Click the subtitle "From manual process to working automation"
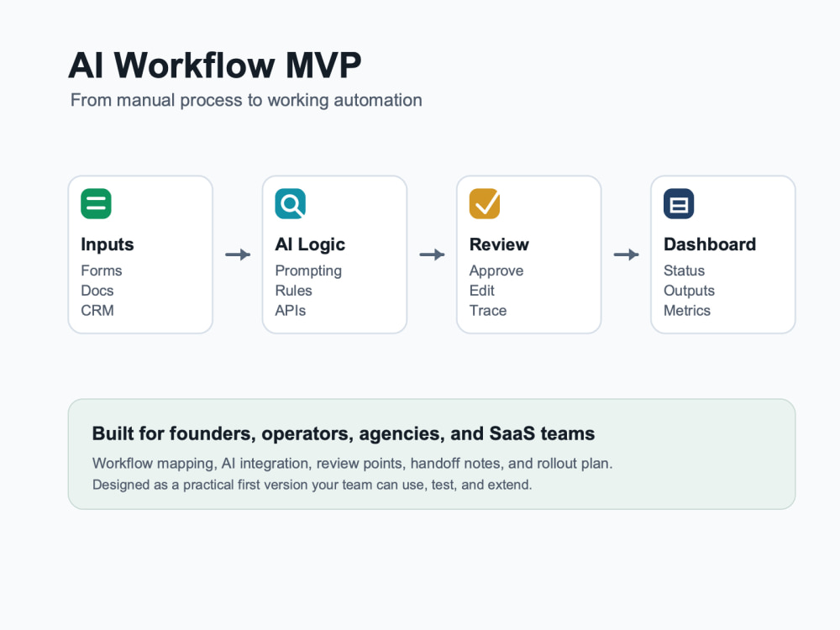840x630 pixels. tap(246, 100)
